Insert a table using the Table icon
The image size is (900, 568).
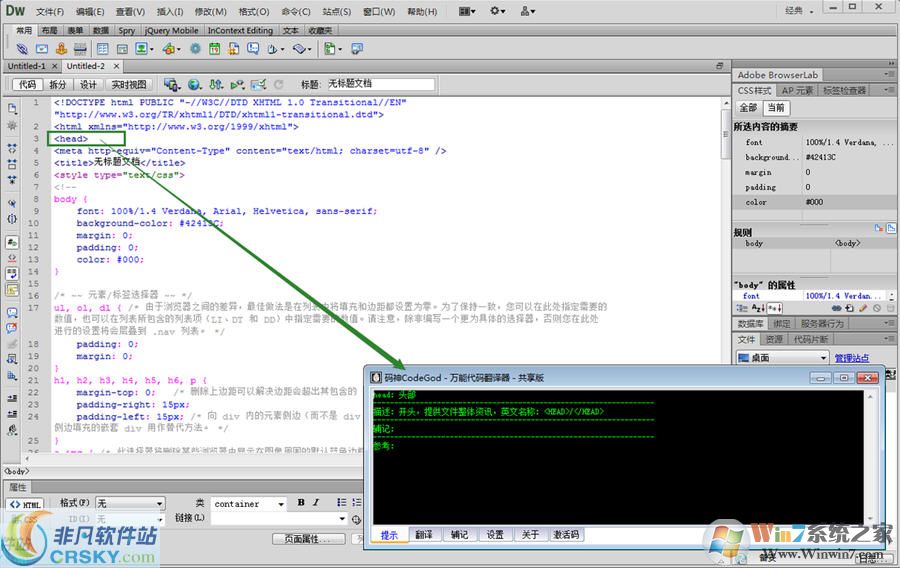tap(100, 48)
